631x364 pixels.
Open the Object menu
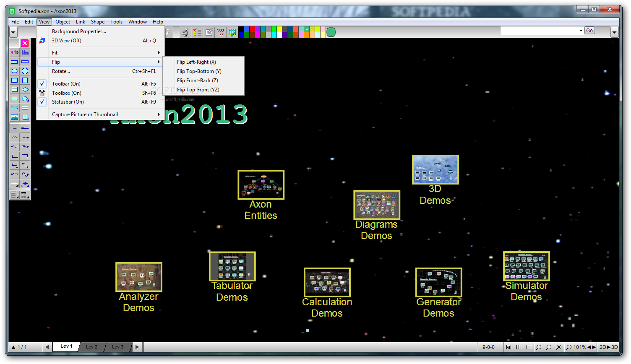point(63,22)
